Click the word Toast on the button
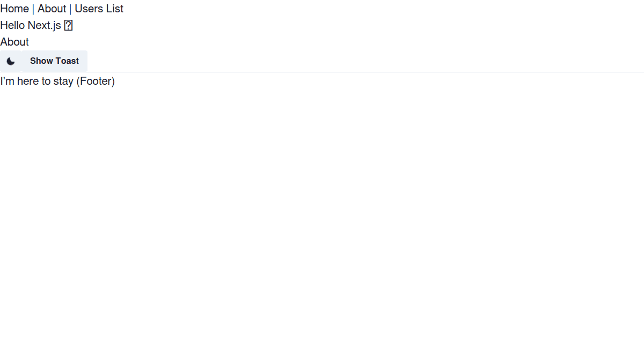 point(67,61)
